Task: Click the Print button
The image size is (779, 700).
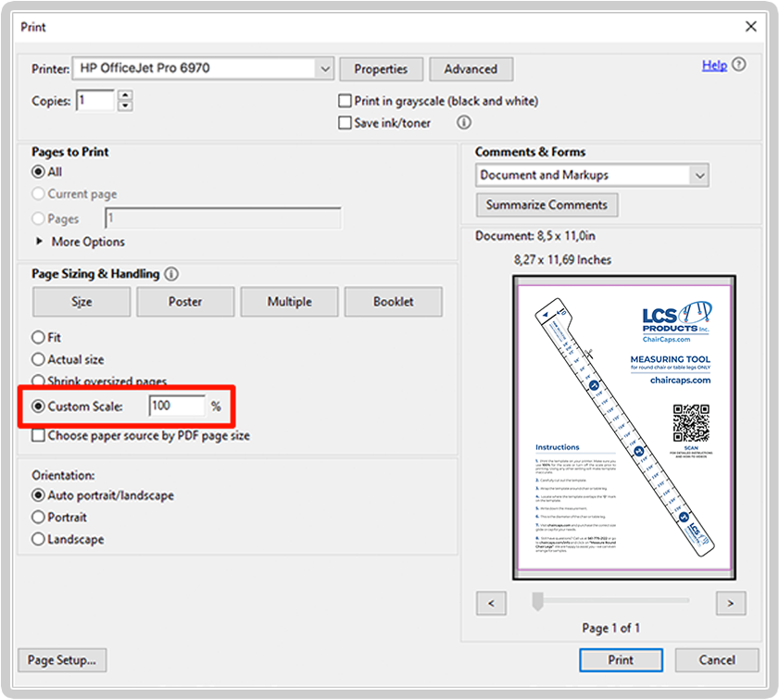Action: coord(621,660)
